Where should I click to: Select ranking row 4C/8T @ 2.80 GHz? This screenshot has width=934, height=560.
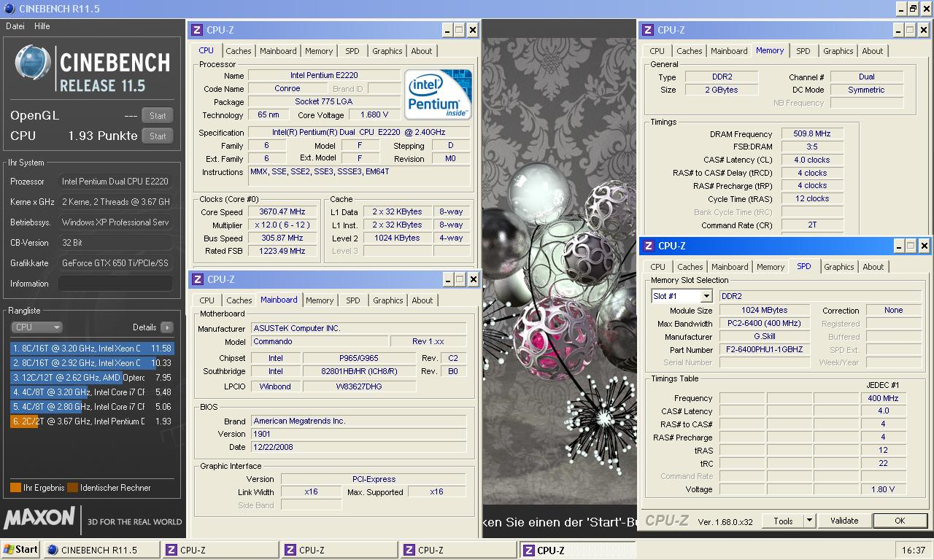92,407
